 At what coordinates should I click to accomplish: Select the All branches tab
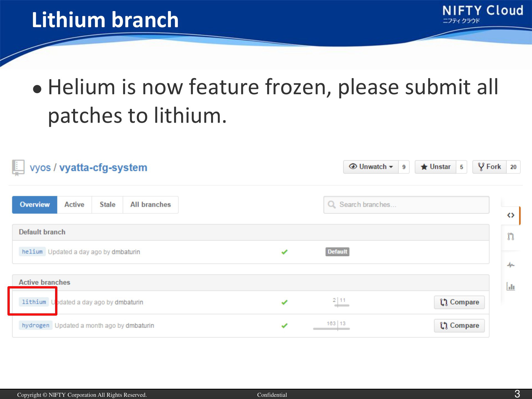(150, 205)
